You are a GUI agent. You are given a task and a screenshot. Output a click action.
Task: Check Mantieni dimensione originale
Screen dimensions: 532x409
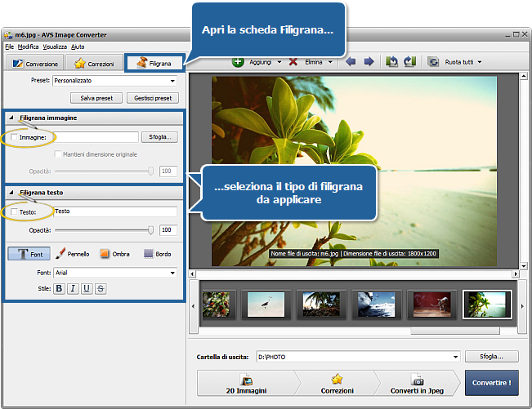tap(57, 154)
